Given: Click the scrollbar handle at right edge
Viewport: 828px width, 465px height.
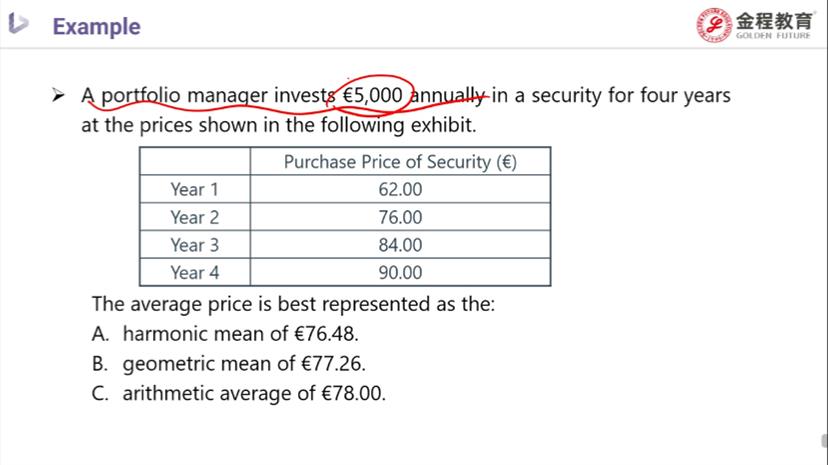Looking at the screenshot, I should click(x=824, y=441).
